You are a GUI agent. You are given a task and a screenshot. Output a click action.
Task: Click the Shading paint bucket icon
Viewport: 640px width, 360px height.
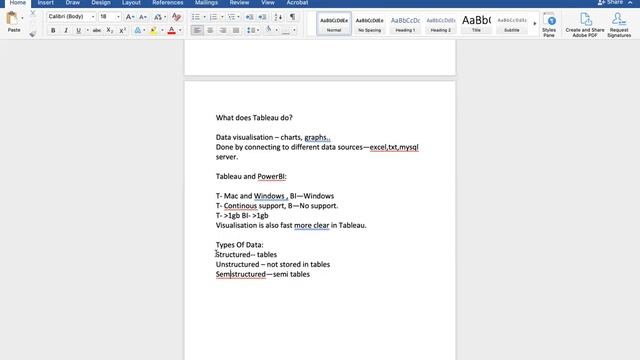pyautogui.click(x=269, y=29)
